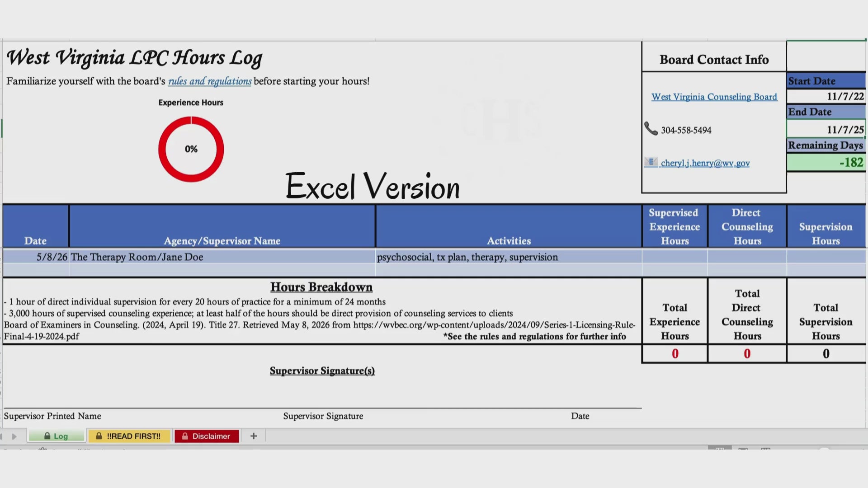Open the Disclaimer sheet tab

click(207, 436)
